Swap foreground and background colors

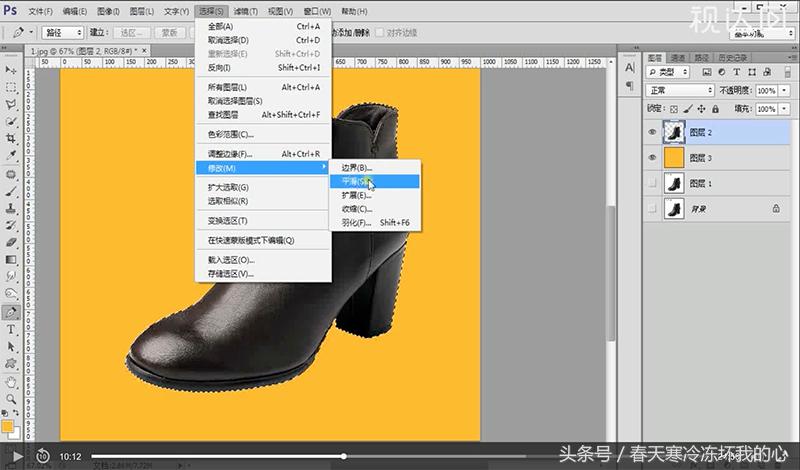click(x=15, y=412)
